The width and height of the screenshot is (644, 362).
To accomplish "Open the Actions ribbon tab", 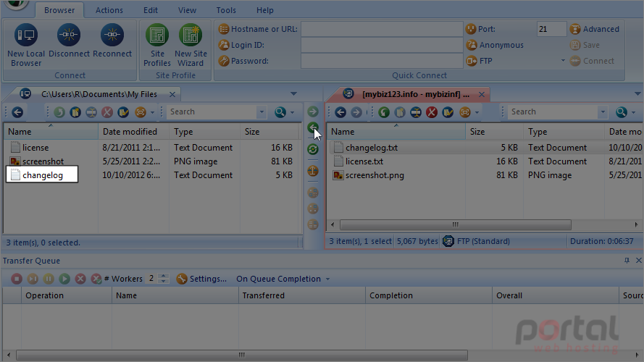I will tap(109, 10).
